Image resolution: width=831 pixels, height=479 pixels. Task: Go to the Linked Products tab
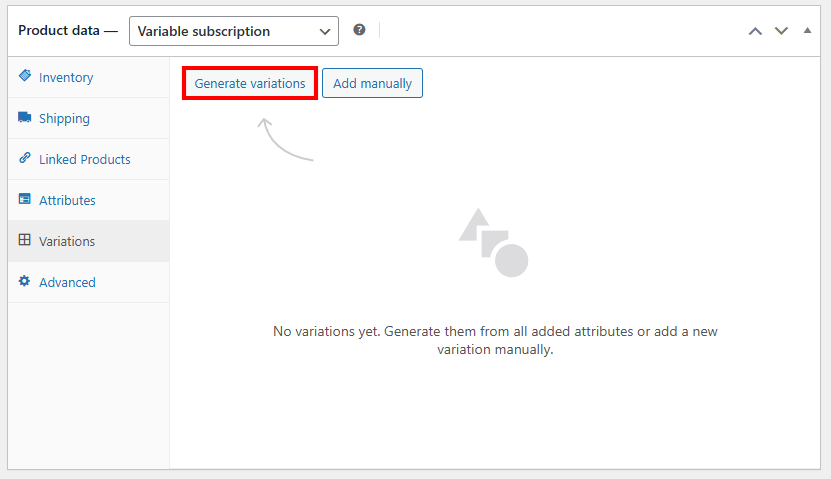pyautogui.click(x=84, y=159)
